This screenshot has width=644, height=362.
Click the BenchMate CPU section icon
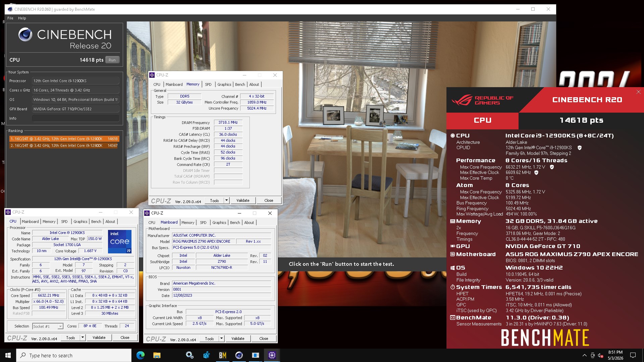(452, 136)
